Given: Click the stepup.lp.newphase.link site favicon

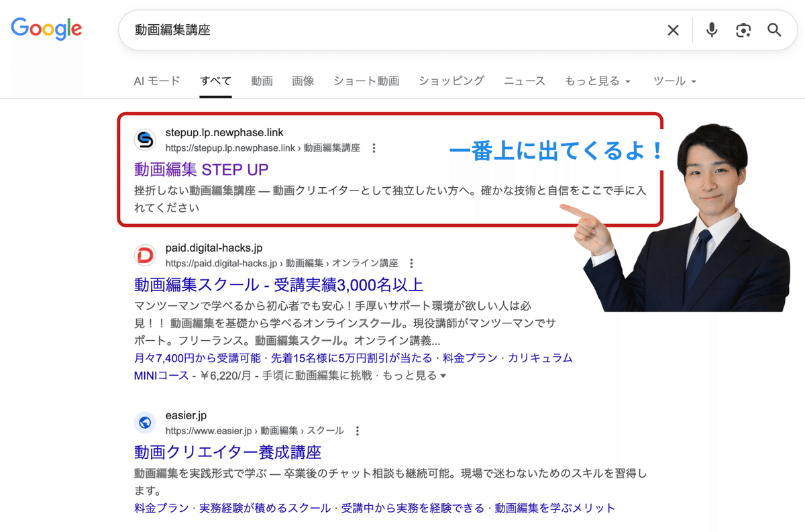Looking at the screenshot, I should [145, 141].
